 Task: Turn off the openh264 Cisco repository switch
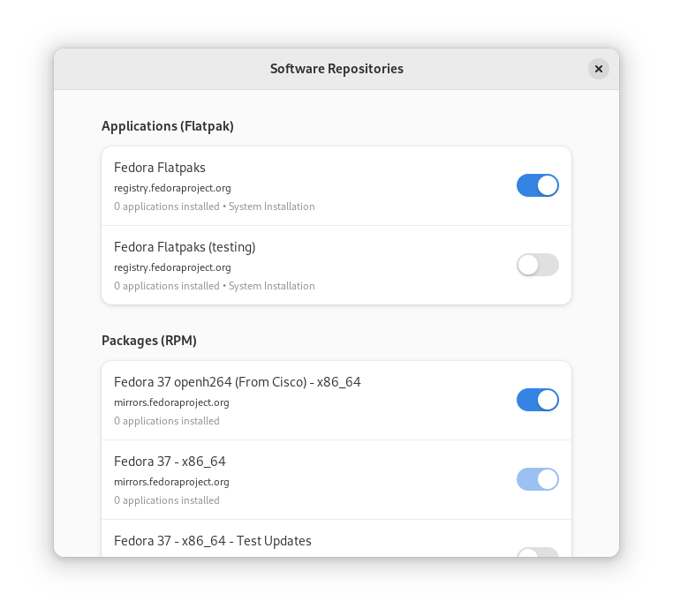pos(537,400)
